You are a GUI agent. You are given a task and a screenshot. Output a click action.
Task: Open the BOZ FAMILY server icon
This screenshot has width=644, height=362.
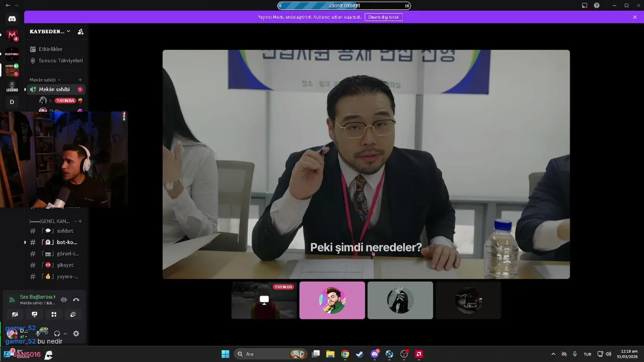12,53
